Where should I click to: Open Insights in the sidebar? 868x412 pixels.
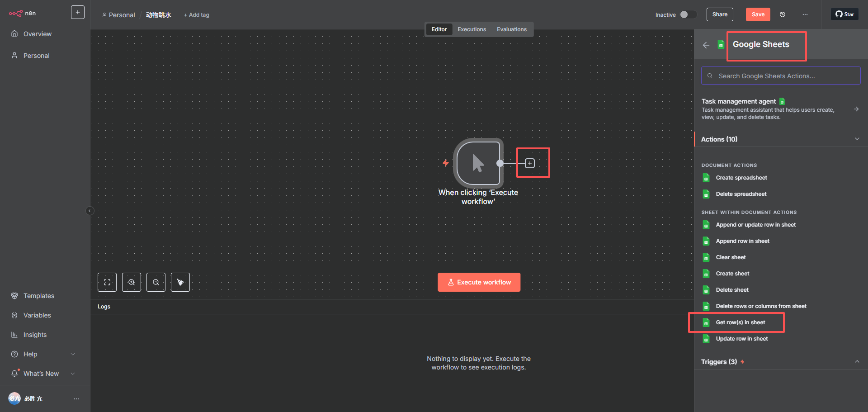point(35,335)
